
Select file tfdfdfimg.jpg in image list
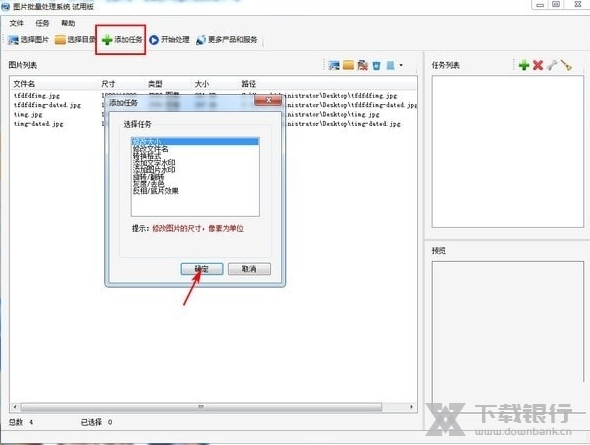pos(36,96)
